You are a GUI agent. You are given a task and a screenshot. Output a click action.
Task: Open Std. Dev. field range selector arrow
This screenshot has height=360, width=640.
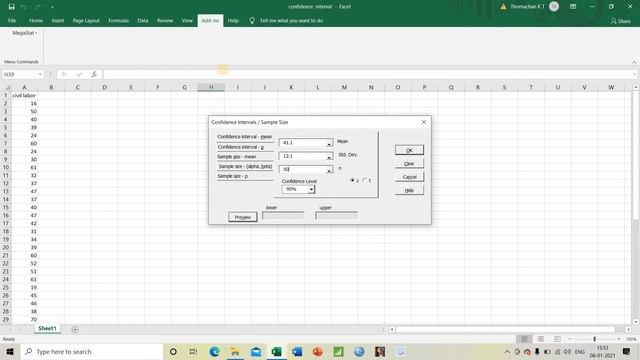point(329,157)
